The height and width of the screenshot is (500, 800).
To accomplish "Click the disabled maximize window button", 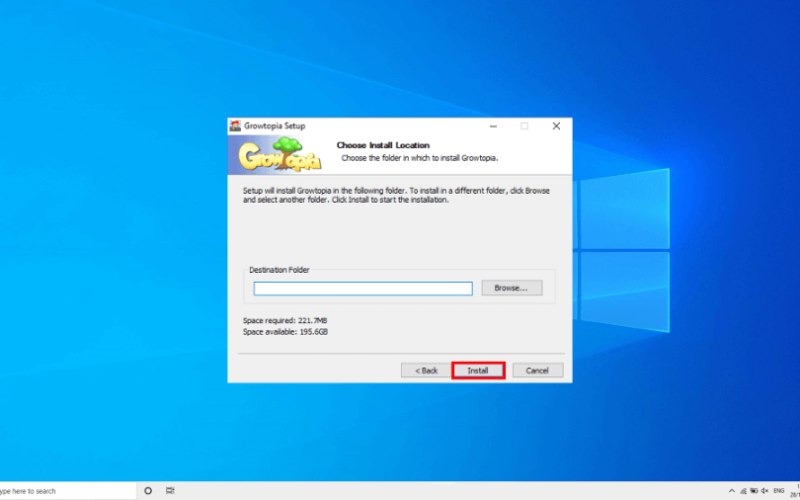I will (x=524, y=126).
